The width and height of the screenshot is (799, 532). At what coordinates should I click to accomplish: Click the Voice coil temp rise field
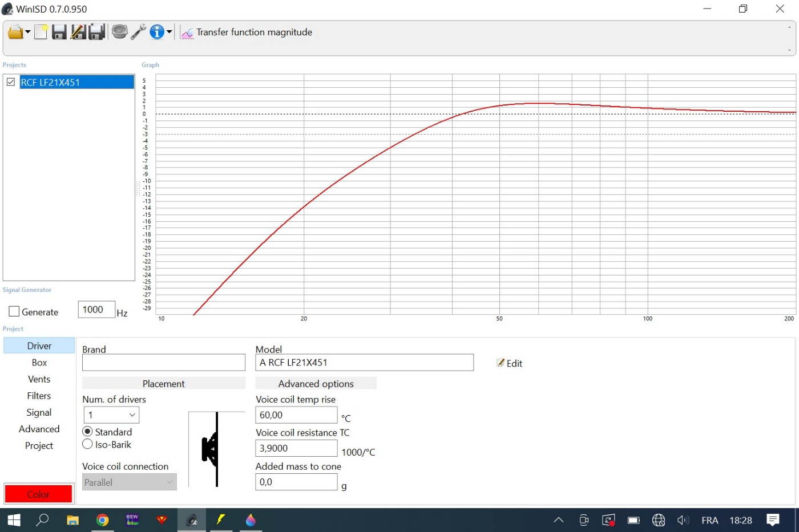click(296, 415)
